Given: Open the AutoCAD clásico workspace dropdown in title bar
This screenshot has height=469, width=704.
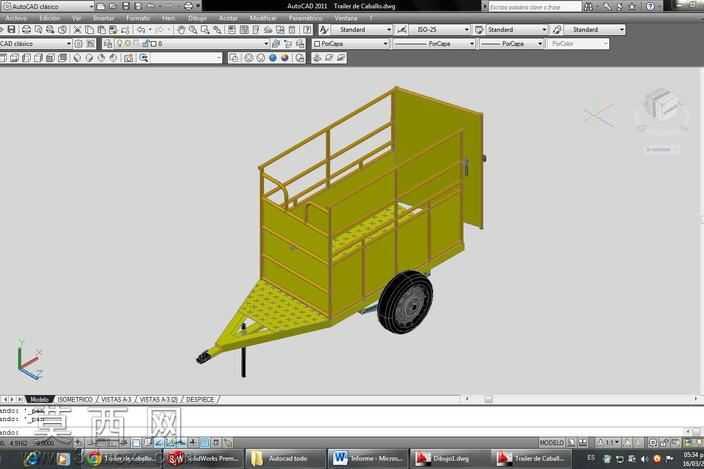Looking at the screenshot, I should click(48, 6).
